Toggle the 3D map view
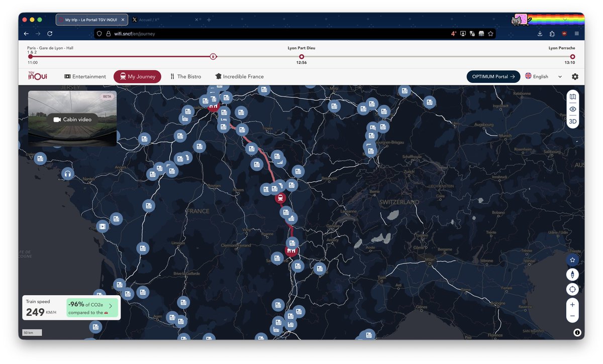The width and height of the screenshot is (603, 364). [572, 122]
